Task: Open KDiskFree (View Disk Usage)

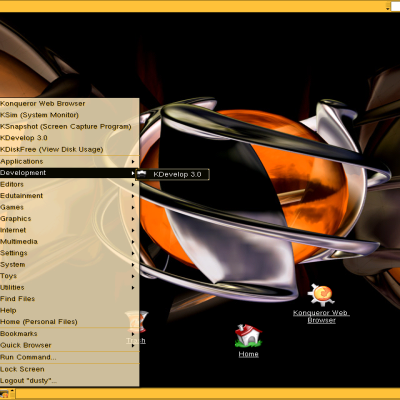Action: click(69, 150)
